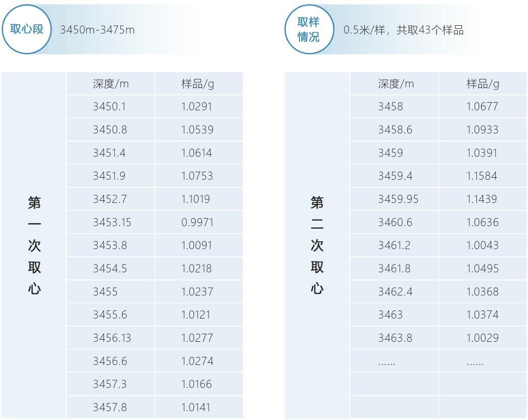
Task: Click the 取样情况 circular badge
Action: pyautogui.click(x=308, y=29)
